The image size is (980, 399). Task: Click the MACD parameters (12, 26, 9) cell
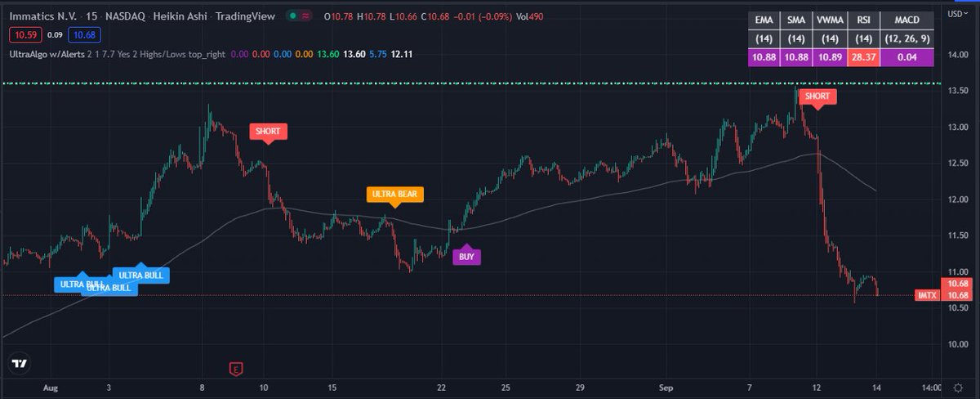pos(908,41)
